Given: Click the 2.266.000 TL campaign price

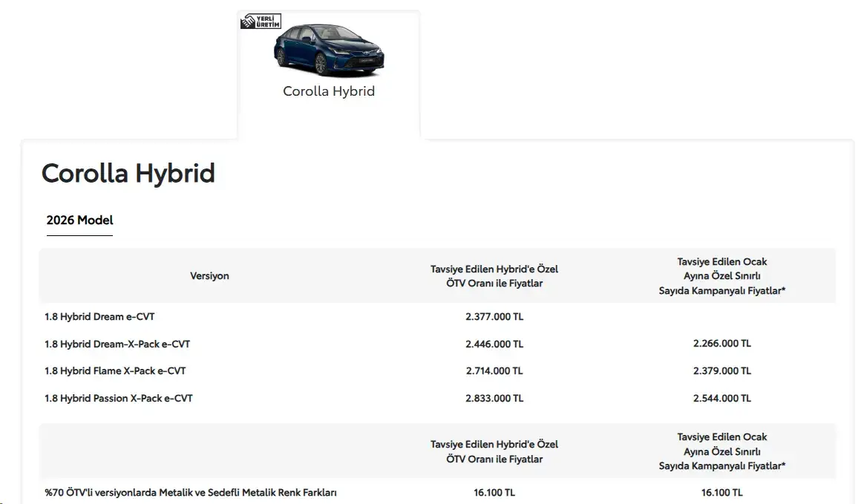Looking at the screenshot, I should coord(722,343).
